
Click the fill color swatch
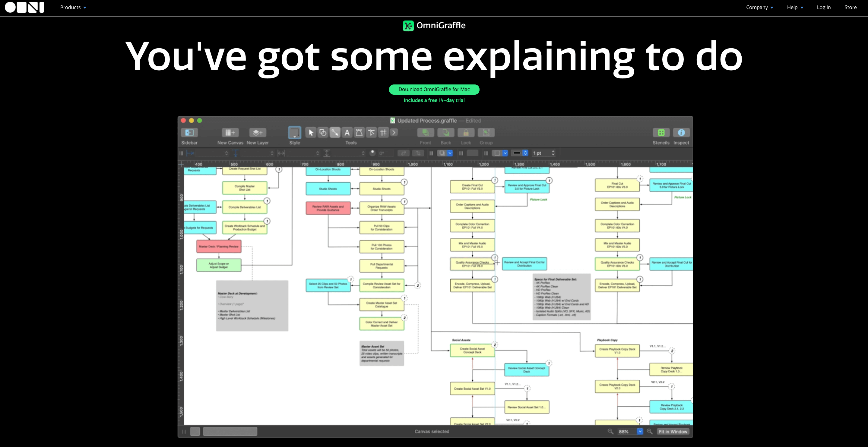(x=472, y=153)
